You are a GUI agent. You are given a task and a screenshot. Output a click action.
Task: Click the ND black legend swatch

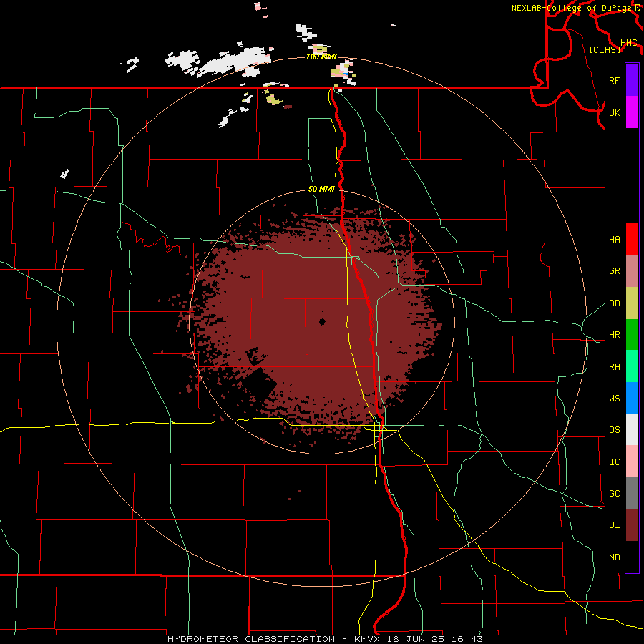click(x=632, y=557)
